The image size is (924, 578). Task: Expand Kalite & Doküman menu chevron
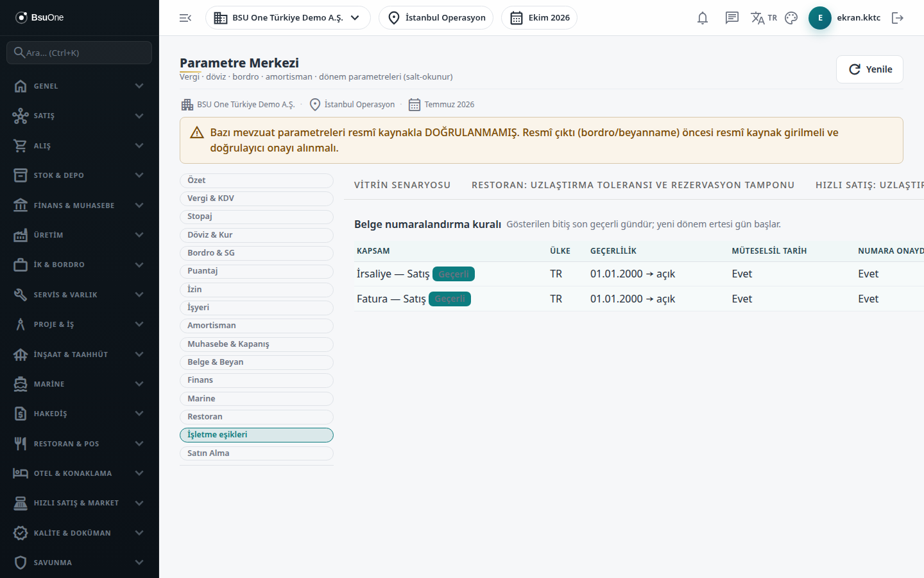(x=139, y=533)
